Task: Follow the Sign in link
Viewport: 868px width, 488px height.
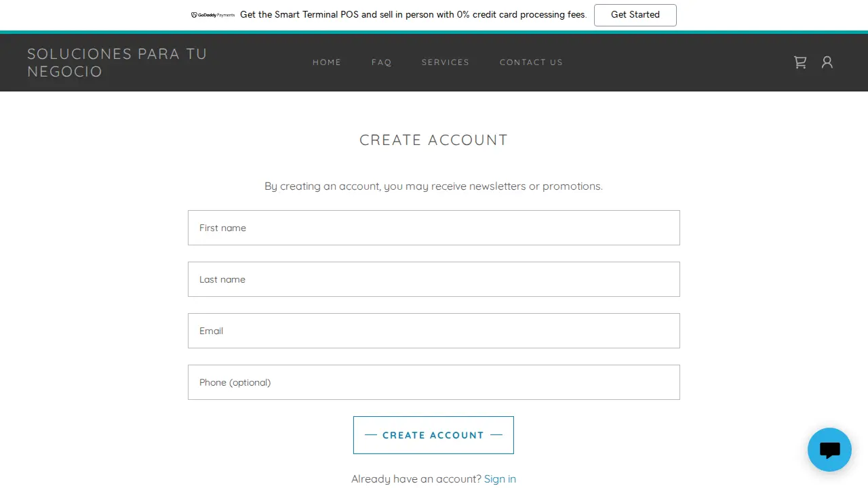Action: point(500,479)
